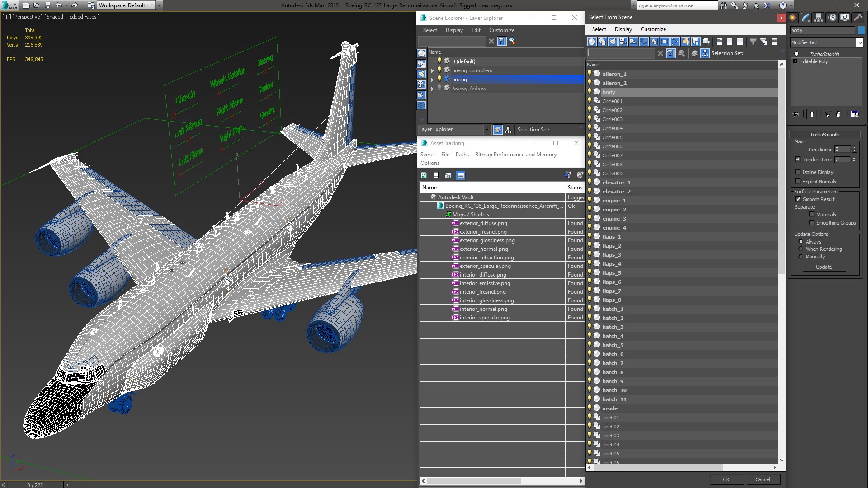Click Undo arrow in top toolbar
The height and width of the screenshot is (488, 868).
click(59, 5)
